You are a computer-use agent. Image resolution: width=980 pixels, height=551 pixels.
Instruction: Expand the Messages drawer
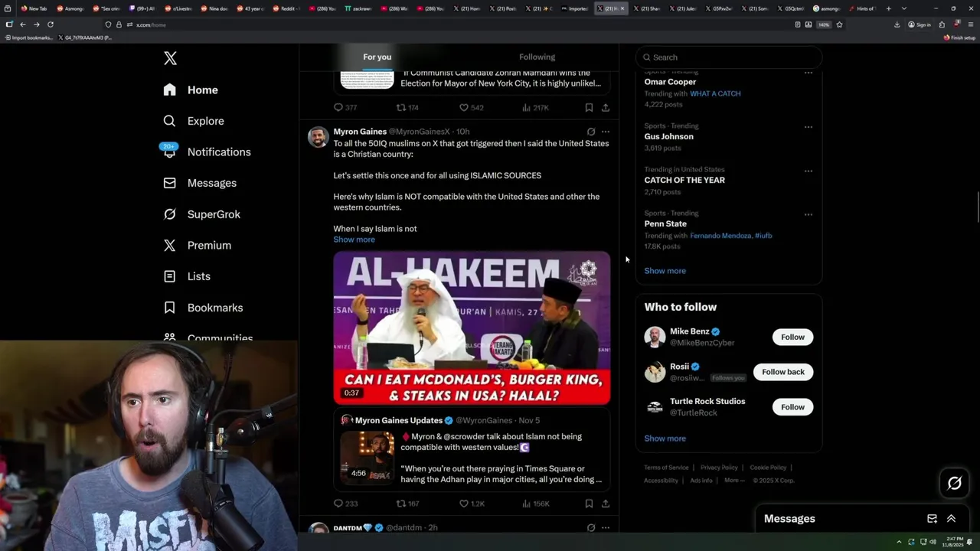951,519
